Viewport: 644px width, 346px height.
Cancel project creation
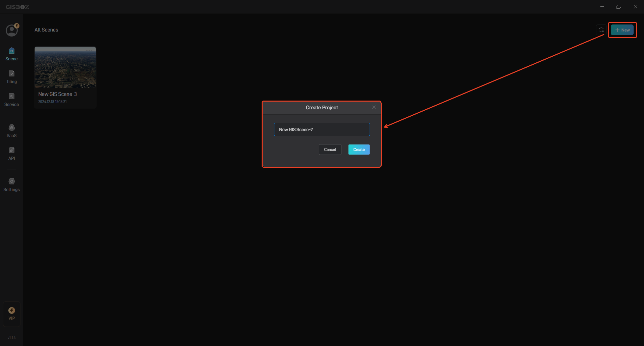coord(330,150)
